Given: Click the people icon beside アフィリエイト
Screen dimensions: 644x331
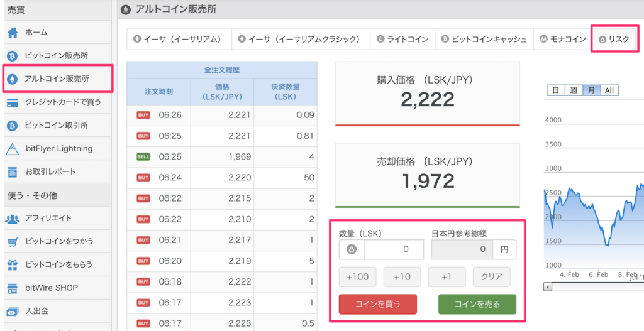Looking at the screenshot, I should 13,219.
